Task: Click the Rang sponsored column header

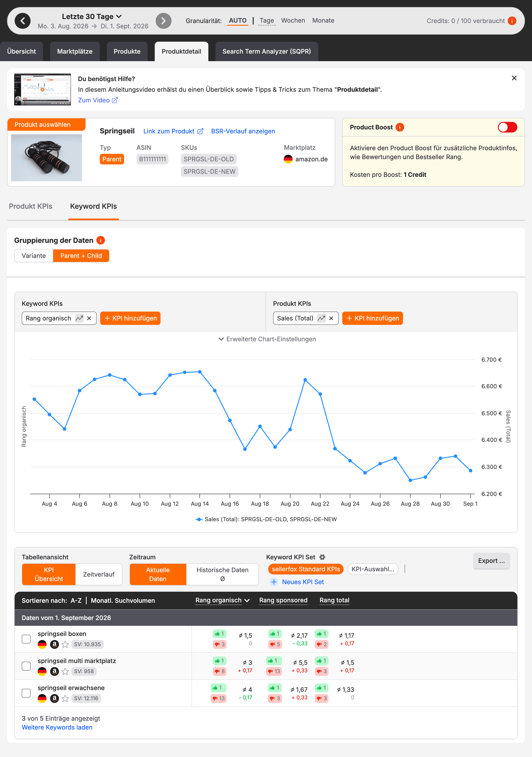Action: [283, 600]
